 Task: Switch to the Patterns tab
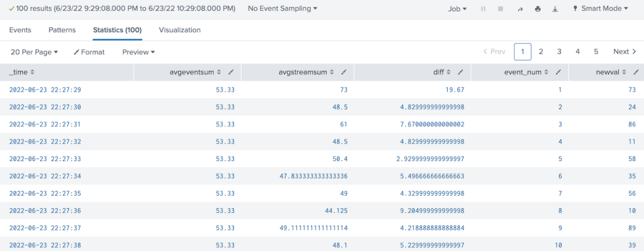coord(62,30)
